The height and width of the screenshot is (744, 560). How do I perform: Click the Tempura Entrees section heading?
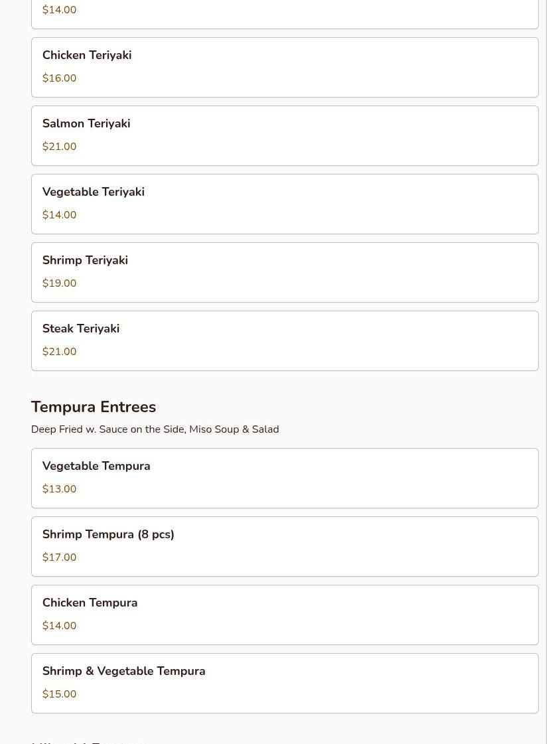coord(94,407)
